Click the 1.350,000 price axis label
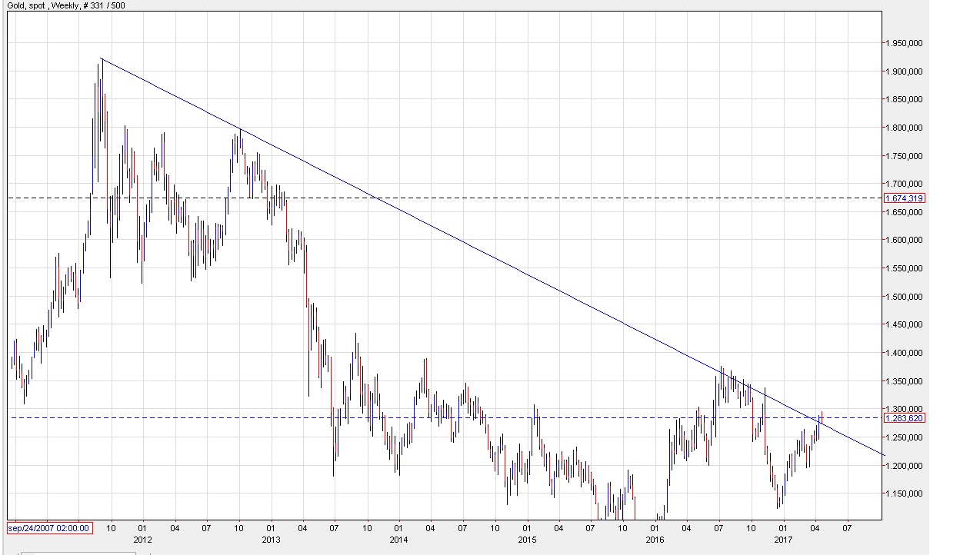 905,381
